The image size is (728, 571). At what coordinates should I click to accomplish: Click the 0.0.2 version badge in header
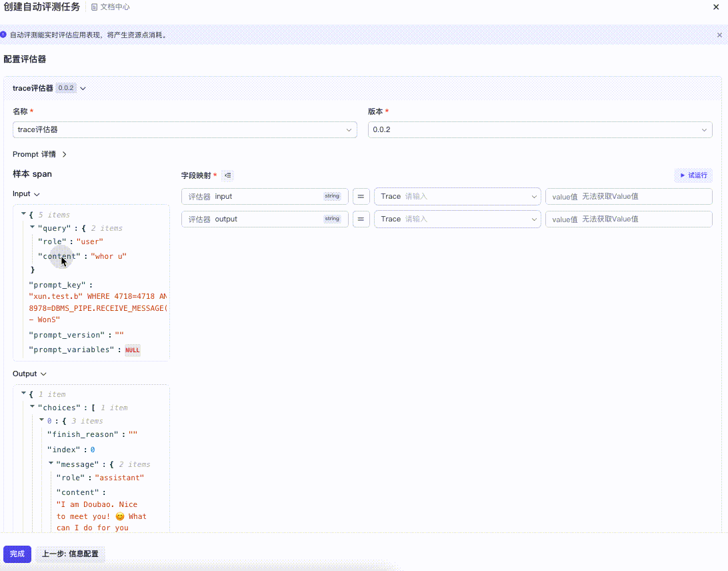tap(66, 88)
